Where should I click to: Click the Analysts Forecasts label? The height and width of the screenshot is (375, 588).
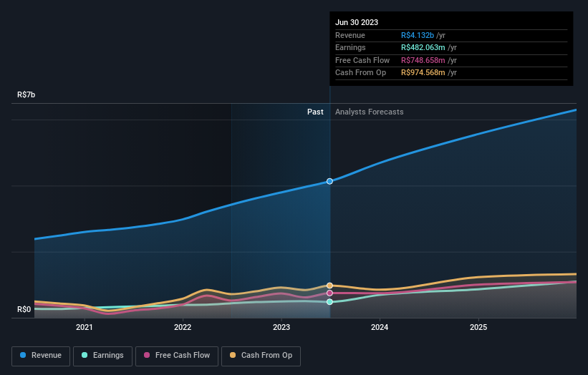[370, 112]
